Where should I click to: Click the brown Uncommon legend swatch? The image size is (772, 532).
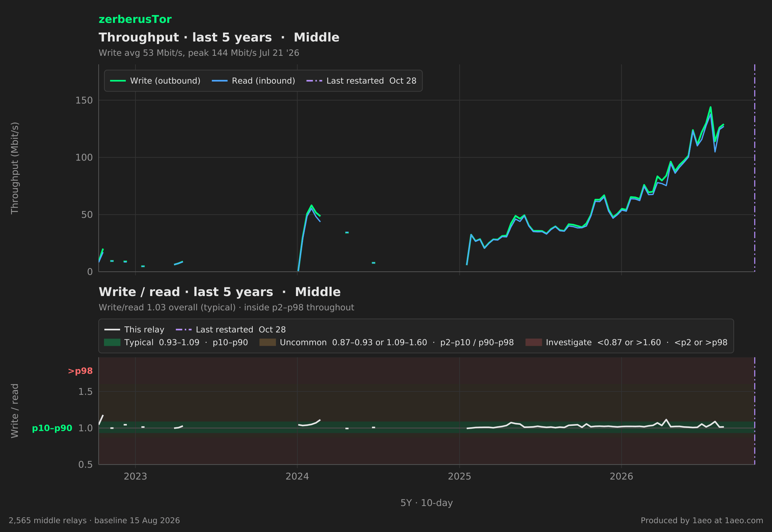tap(268, 343)
